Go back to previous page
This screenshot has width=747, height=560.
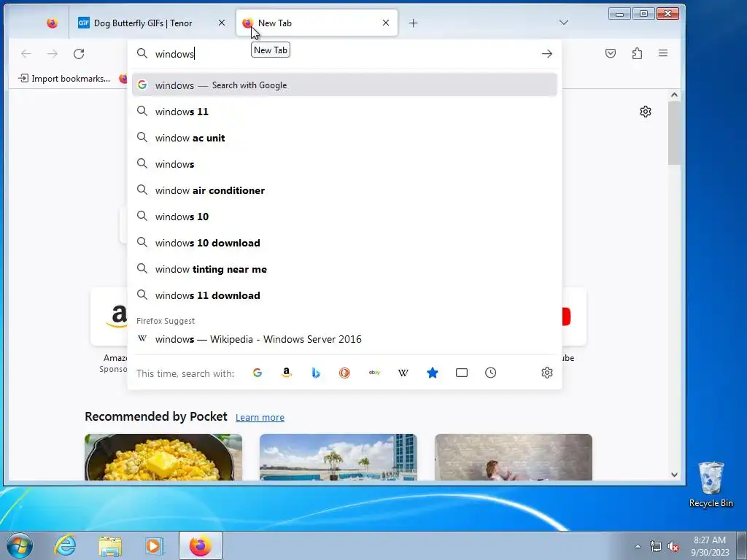26,54
